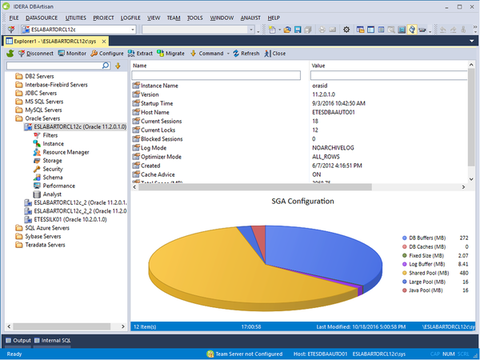Click the search magnifier in tree filter

[106, 66]
